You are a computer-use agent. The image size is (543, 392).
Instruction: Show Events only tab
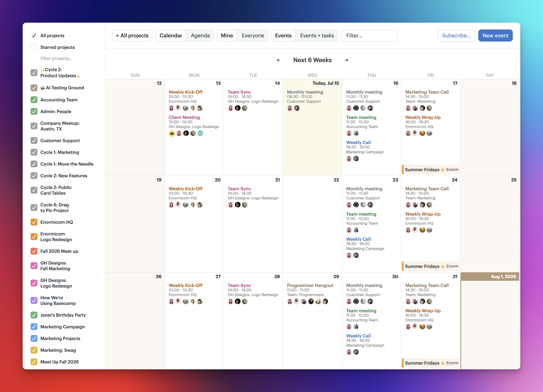pyautogui.click(x=283, y=35)
